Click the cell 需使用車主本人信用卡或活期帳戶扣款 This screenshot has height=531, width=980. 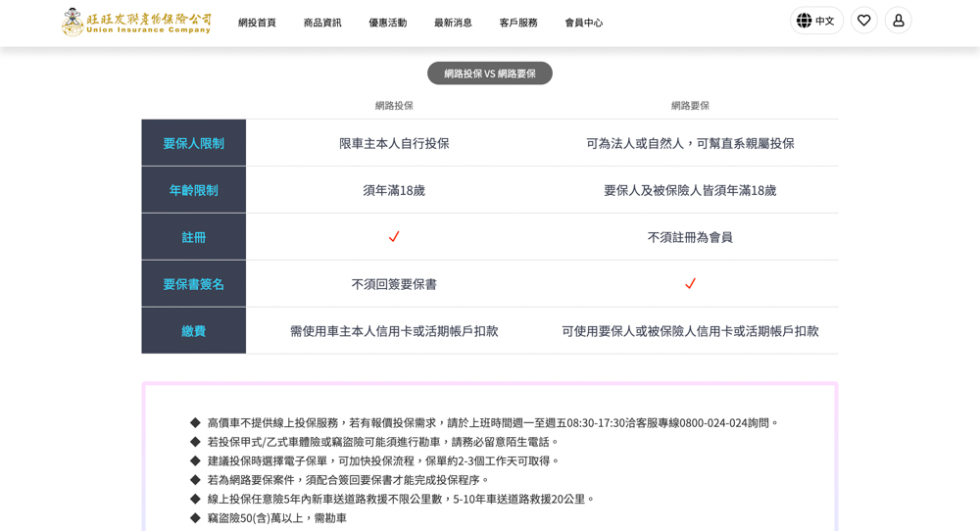394,330
